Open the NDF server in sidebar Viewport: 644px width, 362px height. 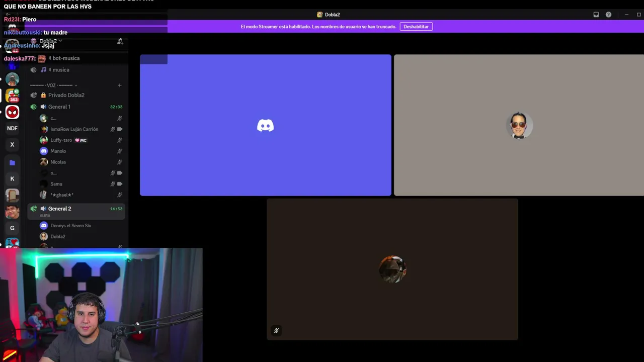pyautogui.click(x=13, y=128)
